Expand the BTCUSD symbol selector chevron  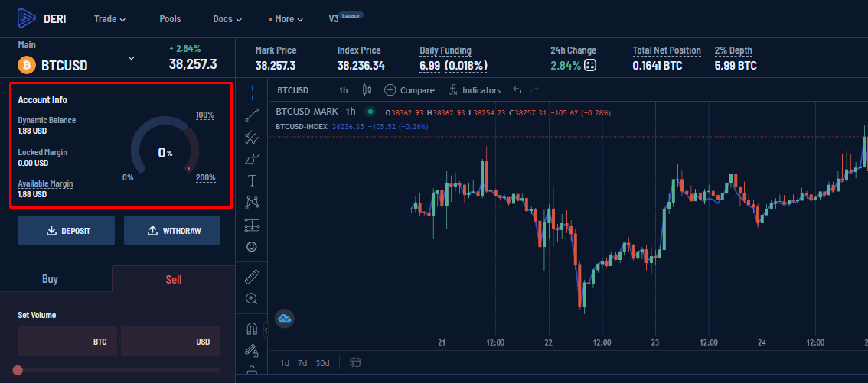(x=131, y=58)
